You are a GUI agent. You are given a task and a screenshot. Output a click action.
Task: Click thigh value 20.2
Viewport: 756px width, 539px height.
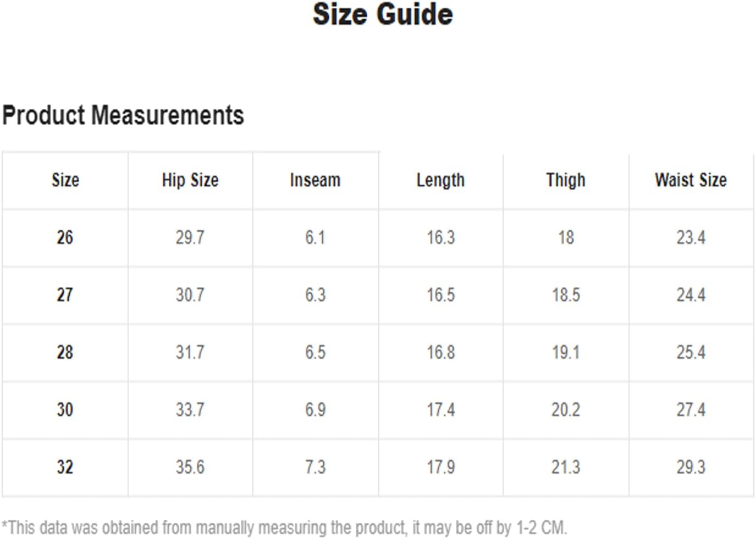pos(566,410)
